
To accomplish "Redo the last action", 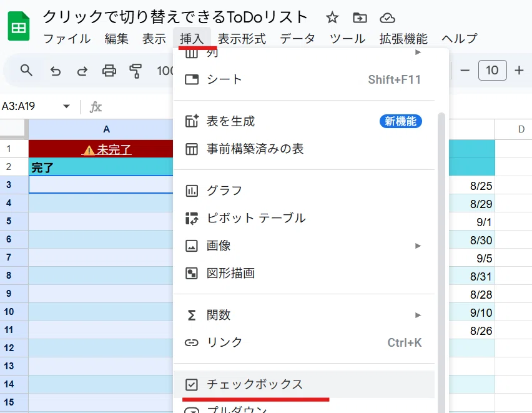I will pyautogui.click(x=82, y=71).
